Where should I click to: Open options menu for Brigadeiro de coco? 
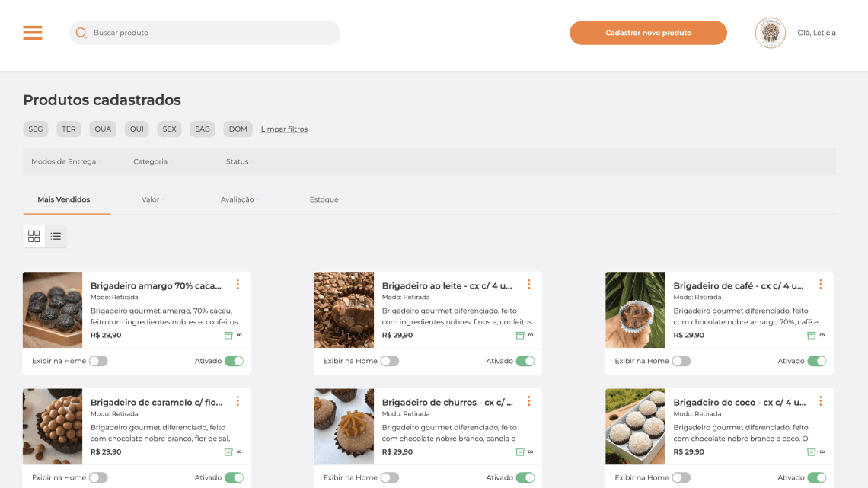point(820,400)
